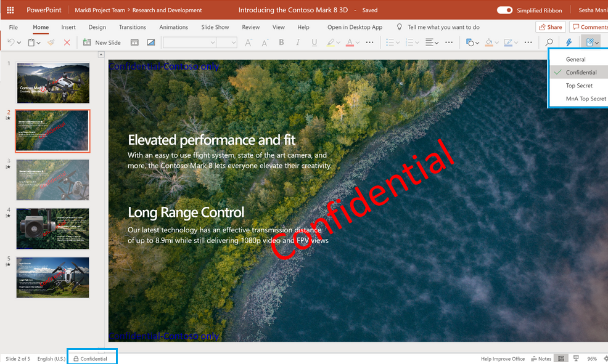The width and height of the screenshot is (608, 364).
Task: Open the app launcher waffle icon
Action: coord(10,10)
